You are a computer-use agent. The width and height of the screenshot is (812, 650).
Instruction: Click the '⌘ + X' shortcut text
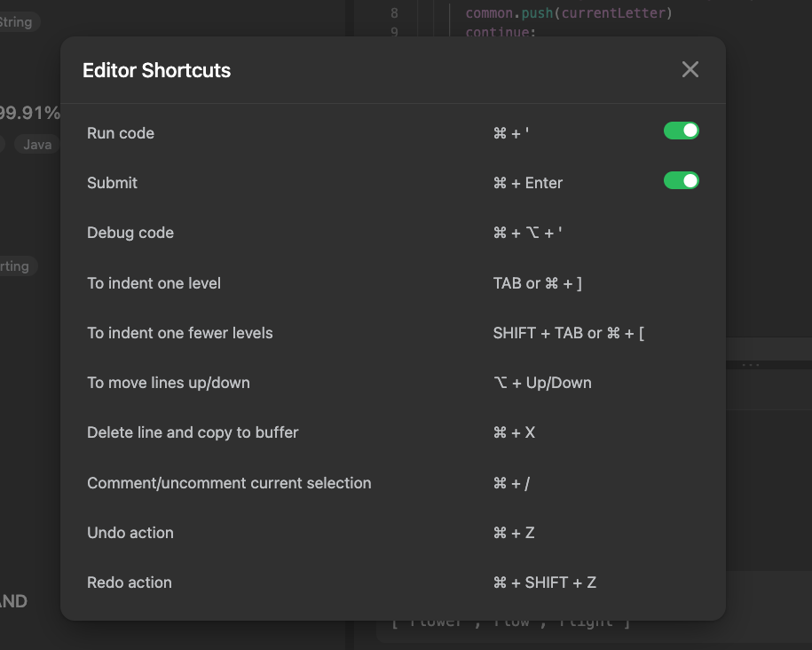click(514, 432)
